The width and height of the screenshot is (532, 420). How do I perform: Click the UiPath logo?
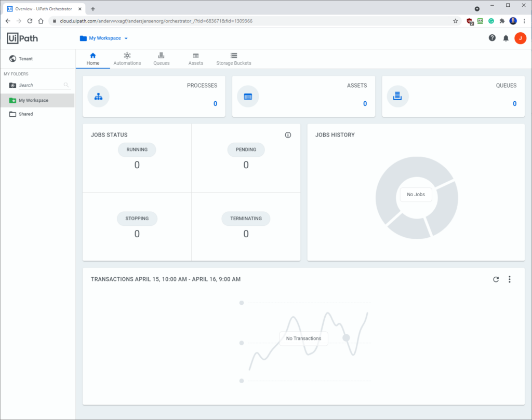pos(22,38)
